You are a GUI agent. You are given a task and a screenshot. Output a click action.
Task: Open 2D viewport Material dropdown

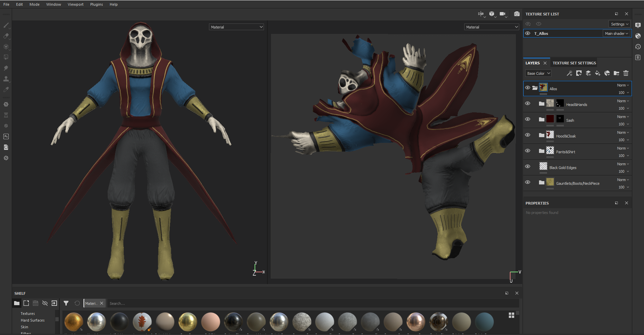click(492, 27)
